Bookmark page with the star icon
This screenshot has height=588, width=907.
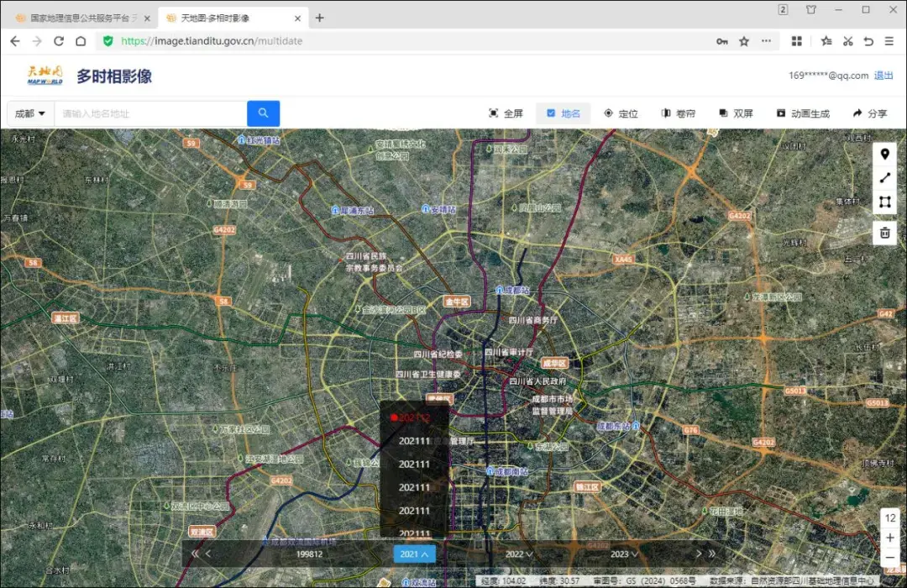pyautogui.click(x=744, y=41)
